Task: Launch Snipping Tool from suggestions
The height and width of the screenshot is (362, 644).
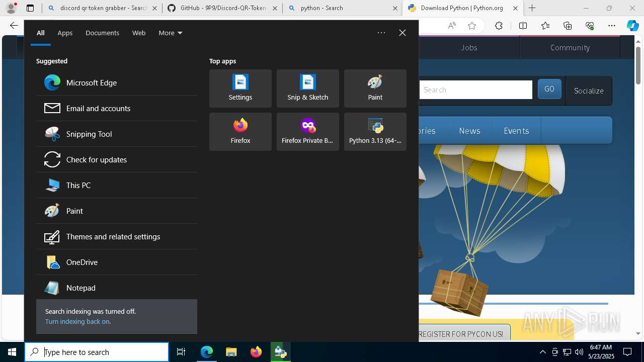Action: [x=117, y=134]
